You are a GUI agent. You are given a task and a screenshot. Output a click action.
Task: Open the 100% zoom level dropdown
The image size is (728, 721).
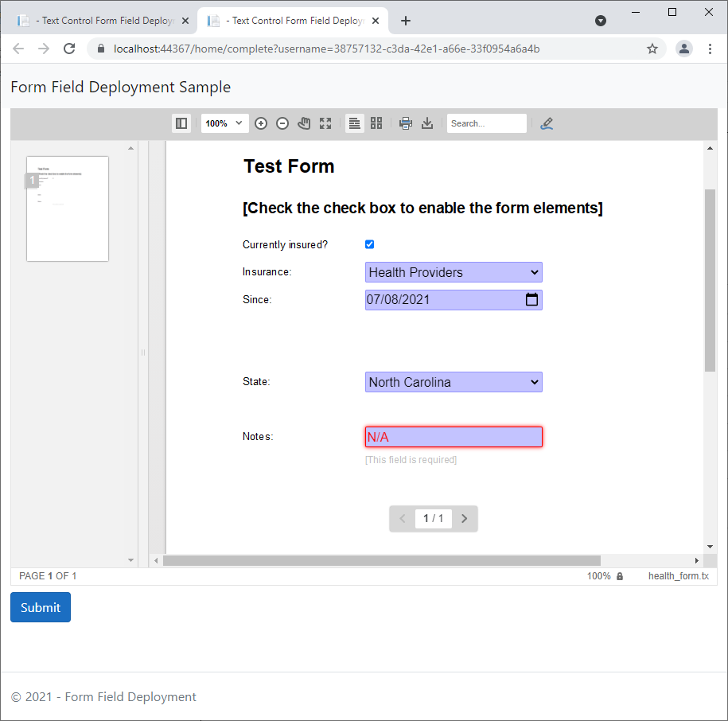[224, 123]
